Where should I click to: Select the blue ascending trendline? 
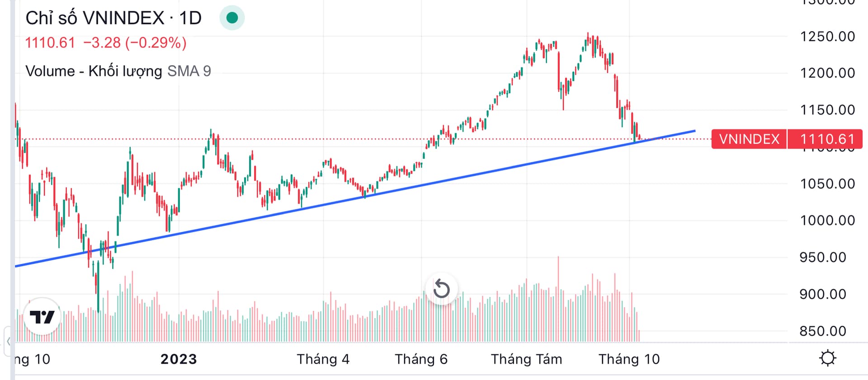(355, 199)
